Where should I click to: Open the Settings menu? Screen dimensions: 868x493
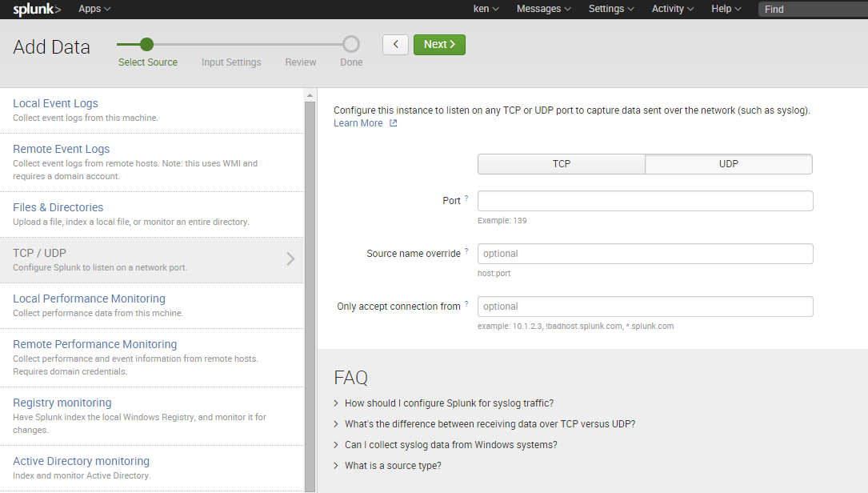611,9
